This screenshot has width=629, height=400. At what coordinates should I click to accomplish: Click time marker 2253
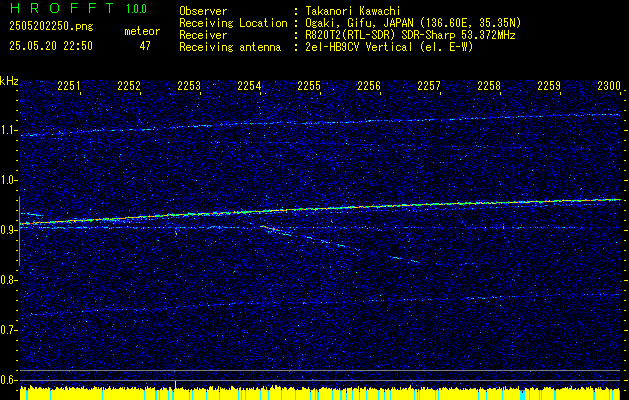coord(189,85)
